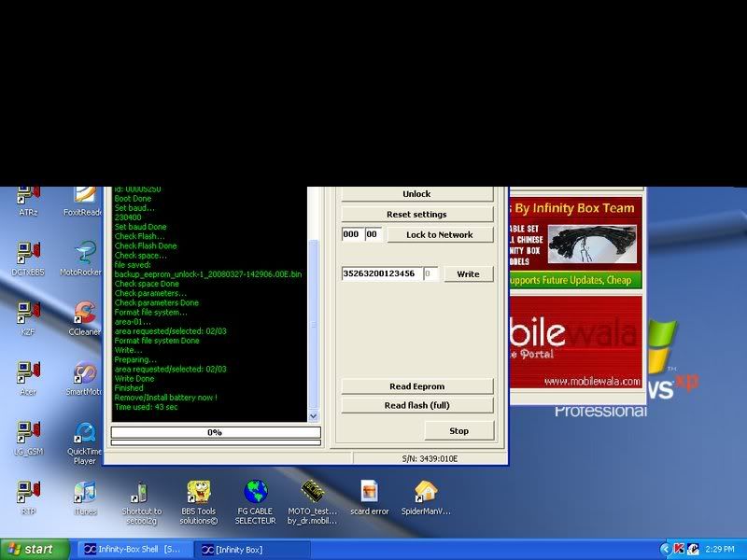
Task: Open the iTunes desktop icon
Action: coord(85,498)
